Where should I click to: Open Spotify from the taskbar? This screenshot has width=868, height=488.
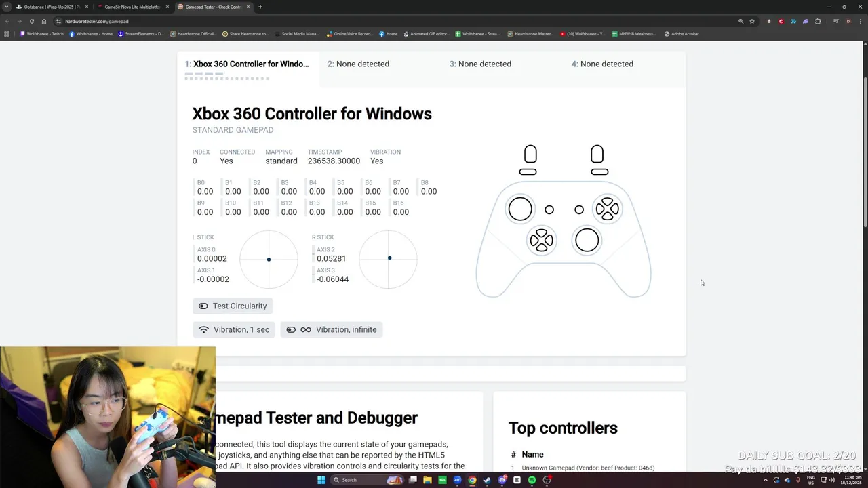[x=532, y=480]
